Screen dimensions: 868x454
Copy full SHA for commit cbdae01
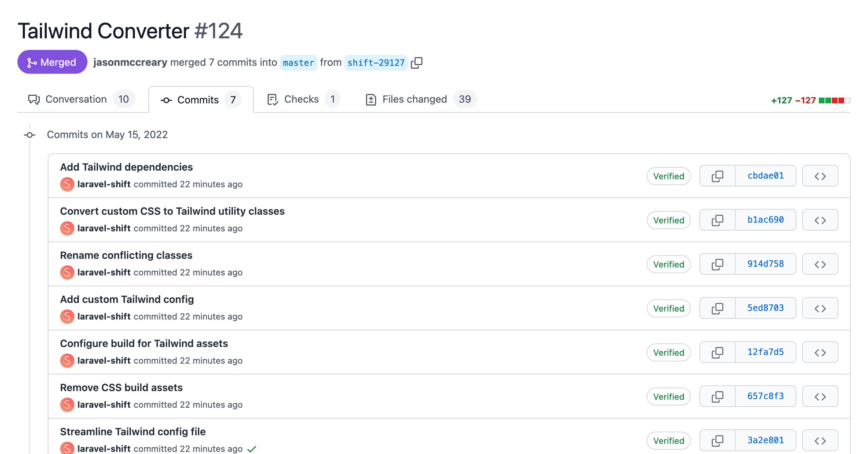pos(718,176)
